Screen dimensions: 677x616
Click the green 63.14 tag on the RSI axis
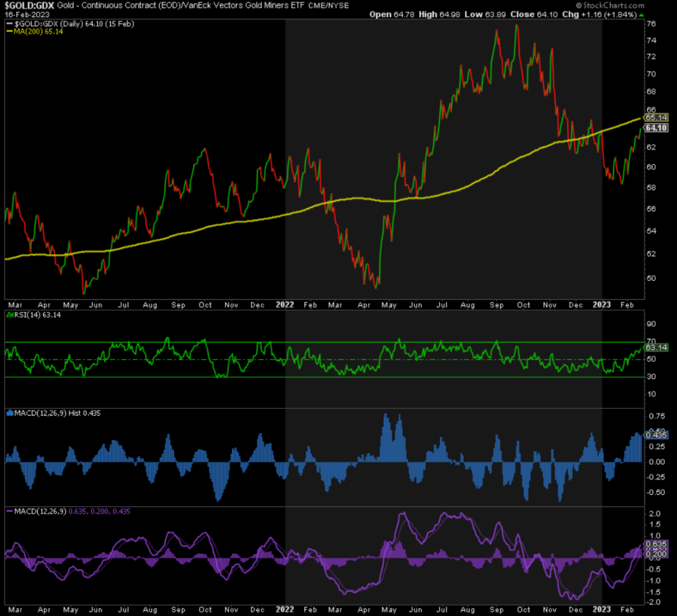(656, 347)
